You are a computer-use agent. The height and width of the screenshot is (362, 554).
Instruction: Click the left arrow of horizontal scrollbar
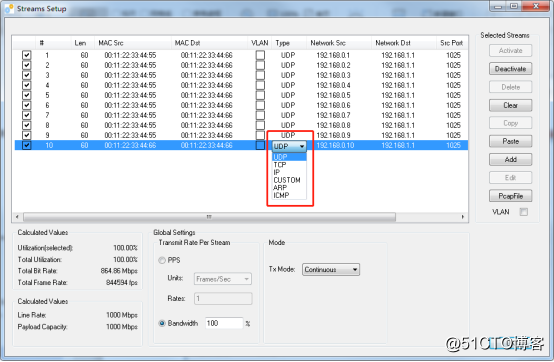[17, 217]
